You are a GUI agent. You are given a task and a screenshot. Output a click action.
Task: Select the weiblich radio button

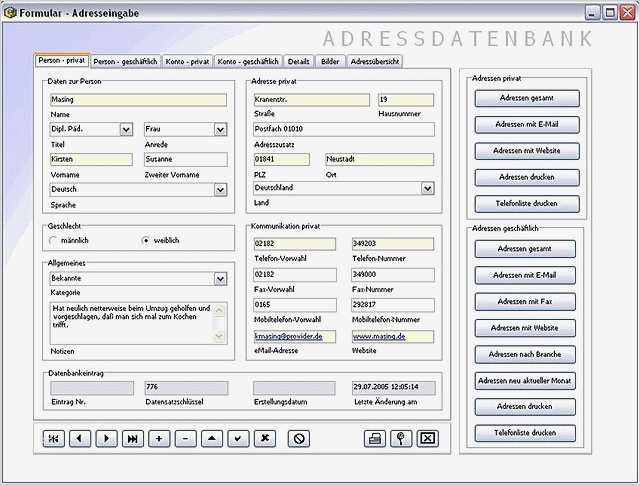point(146,240)
